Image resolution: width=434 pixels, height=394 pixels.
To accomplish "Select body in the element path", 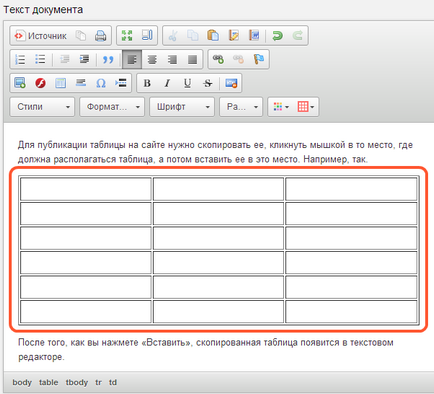I will 22,382.
